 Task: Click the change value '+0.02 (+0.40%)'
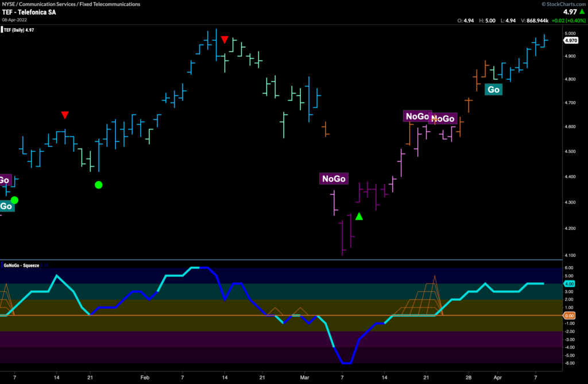point(568,21)
